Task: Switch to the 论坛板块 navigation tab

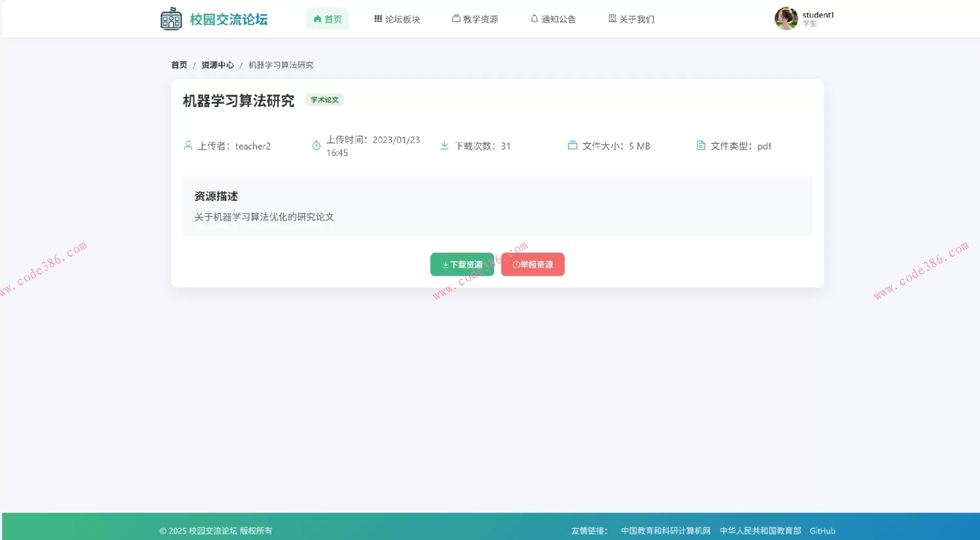Action: (x=398, y=19)
